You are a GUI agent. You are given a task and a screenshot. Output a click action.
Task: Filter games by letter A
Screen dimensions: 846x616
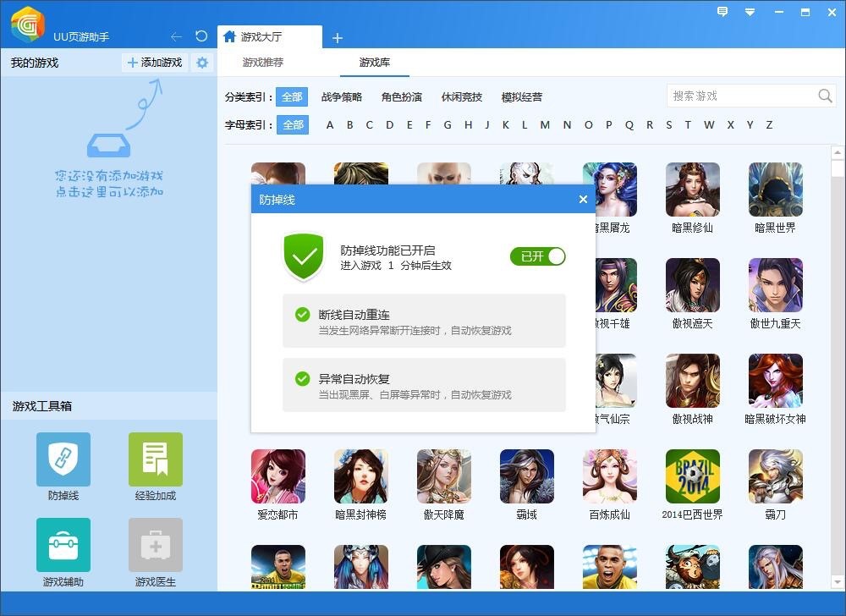coord(330,125)
